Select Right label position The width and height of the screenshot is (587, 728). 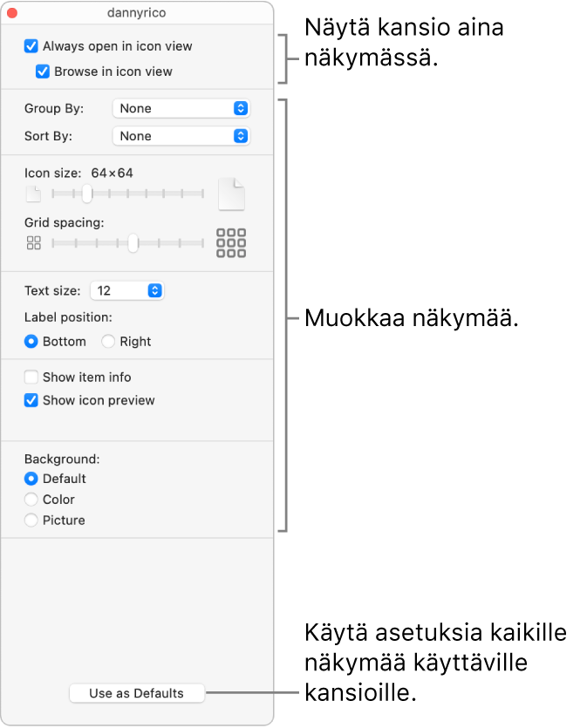click(x=108, y=342)
